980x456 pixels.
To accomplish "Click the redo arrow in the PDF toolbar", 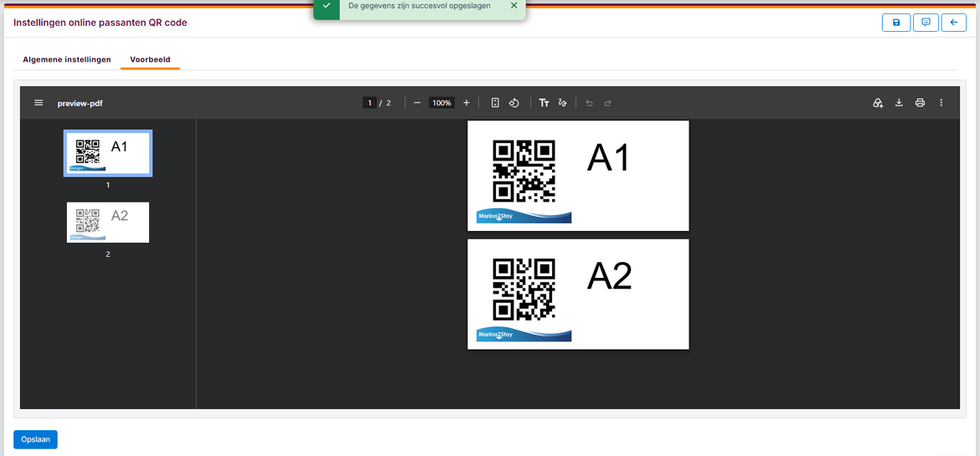I will tap(607, 102).
